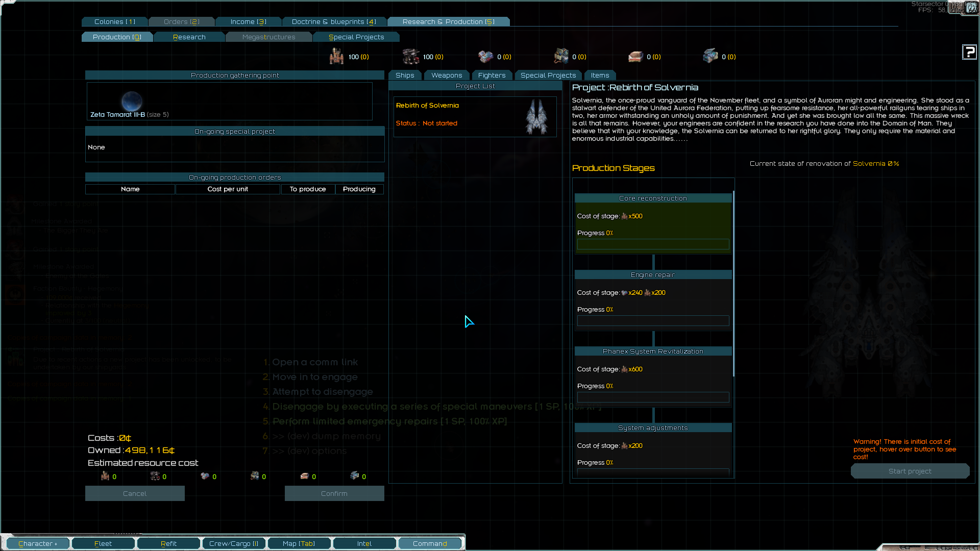Click the Cost per unit column header
The width and height of the screenshot is (980, 551).
[x=228, y=189]
